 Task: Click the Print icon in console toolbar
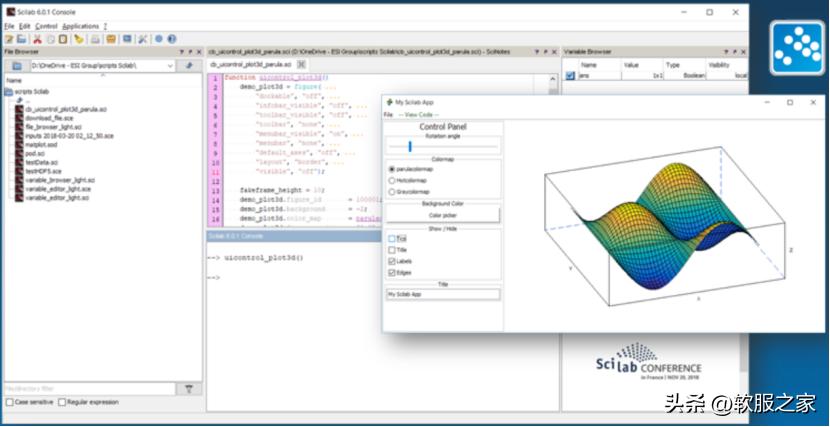[95, 39]
